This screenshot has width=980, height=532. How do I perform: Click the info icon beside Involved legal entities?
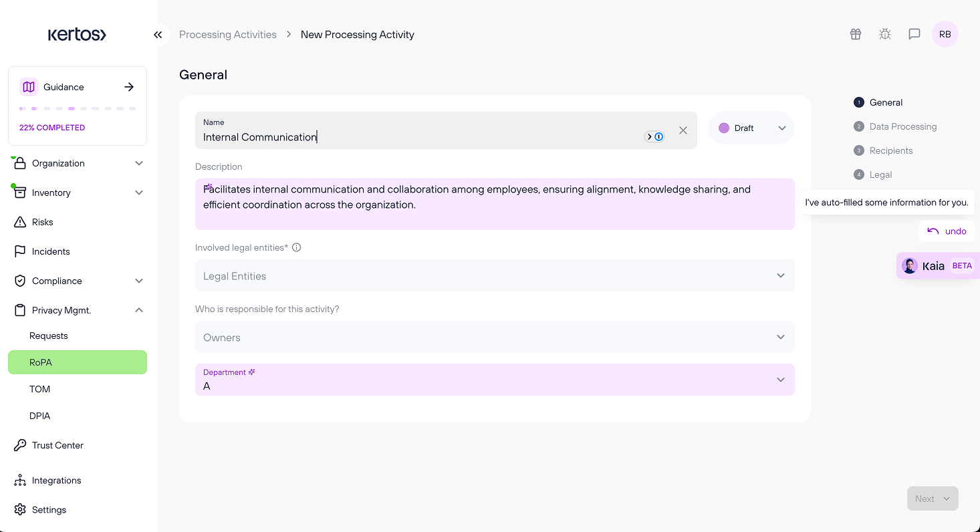(x=297, y=247)
